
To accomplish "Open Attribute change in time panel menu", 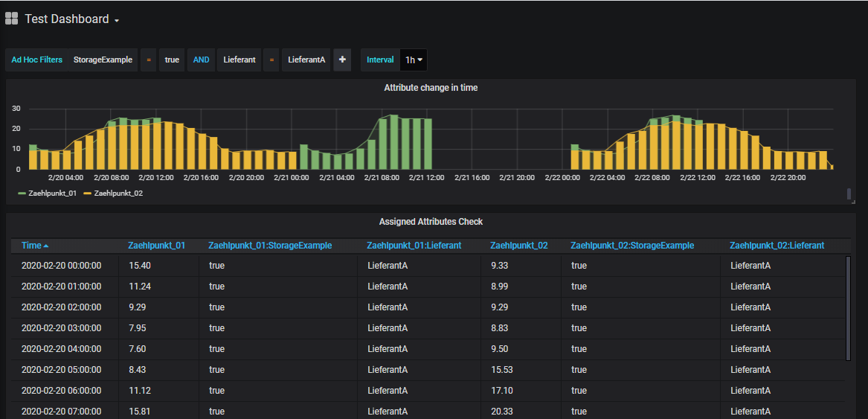I will coord(431,88).
